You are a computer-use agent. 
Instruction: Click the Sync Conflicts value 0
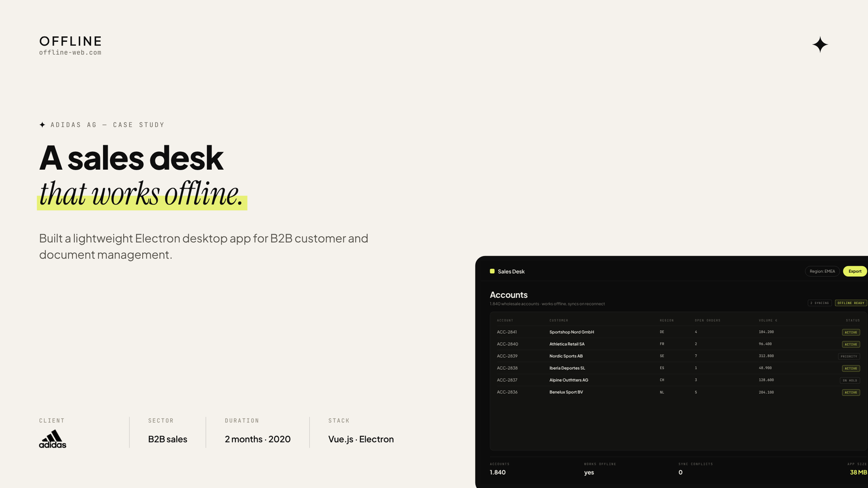(680, 472)
